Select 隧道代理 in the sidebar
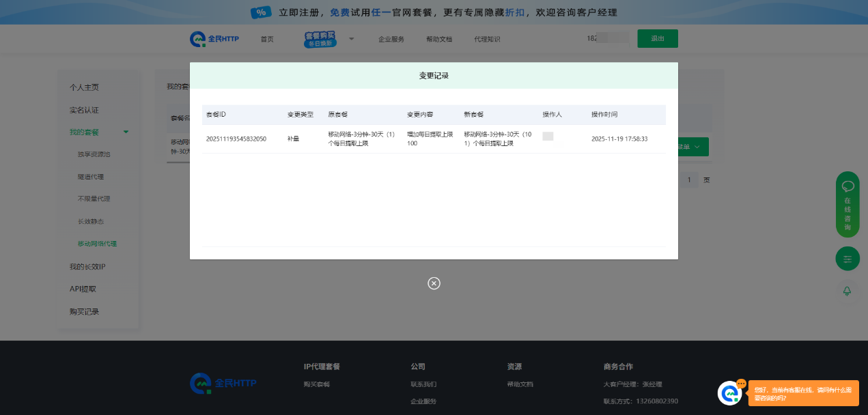The height and width of the screenshot is (415, 868). pyautogui.click(x=91, y=177)
